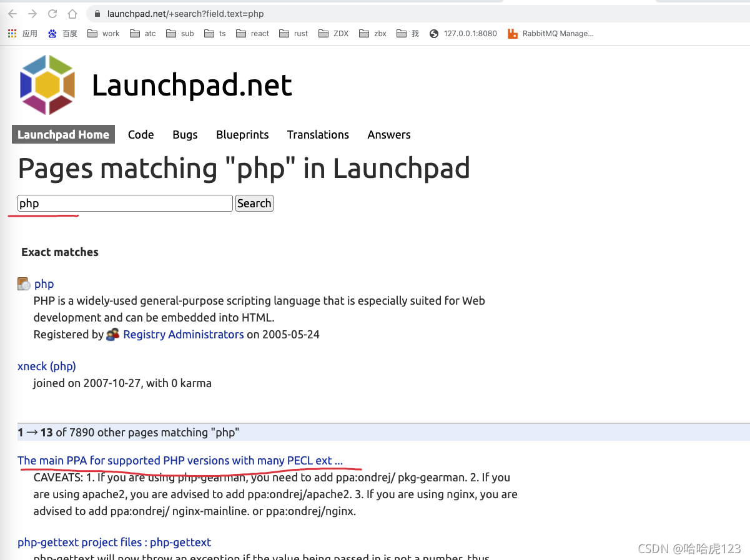Click the Pages matching "php" heading

244,169
